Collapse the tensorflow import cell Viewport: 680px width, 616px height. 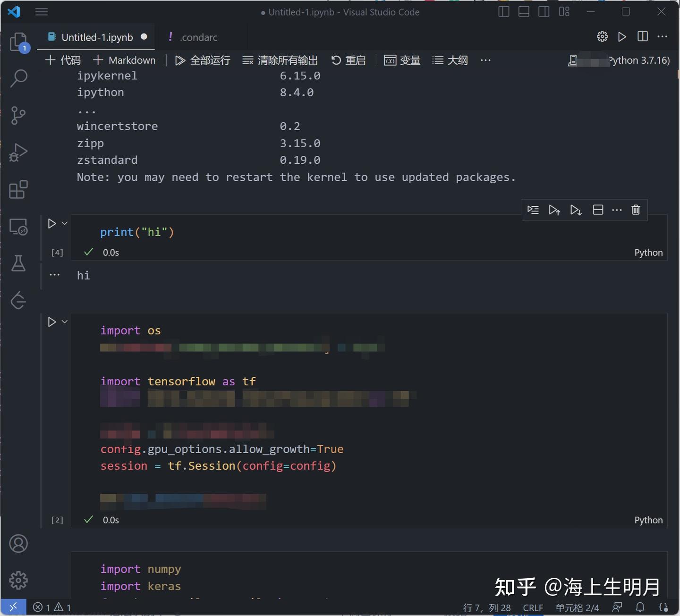click(x=64, y=321)
